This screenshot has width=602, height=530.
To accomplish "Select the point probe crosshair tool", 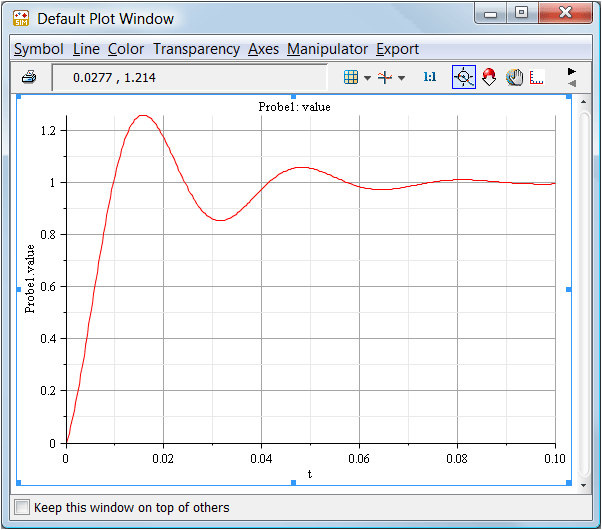I will click(x=463, y=77).
